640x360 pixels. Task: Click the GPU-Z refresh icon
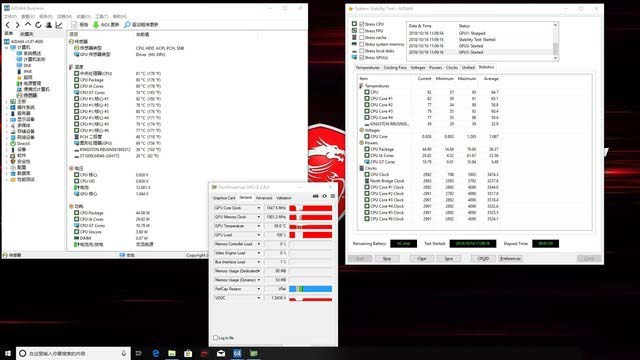click(x=324, y=196)
